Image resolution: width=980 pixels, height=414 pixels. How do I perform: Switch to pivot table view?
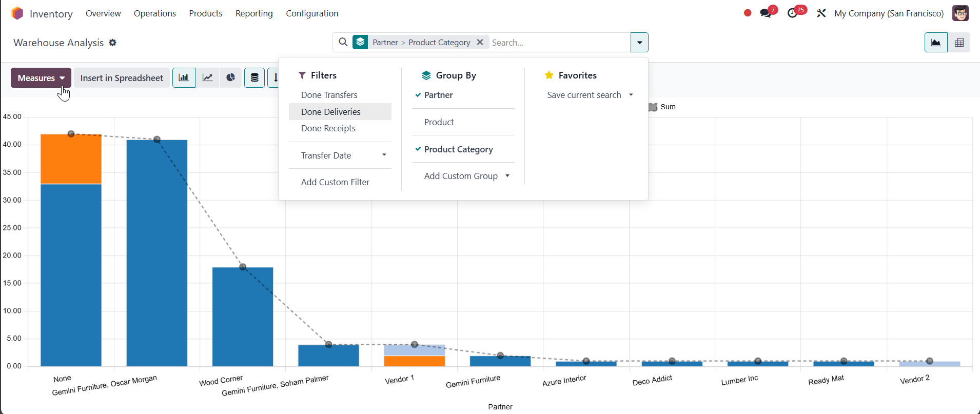point(959,43)
